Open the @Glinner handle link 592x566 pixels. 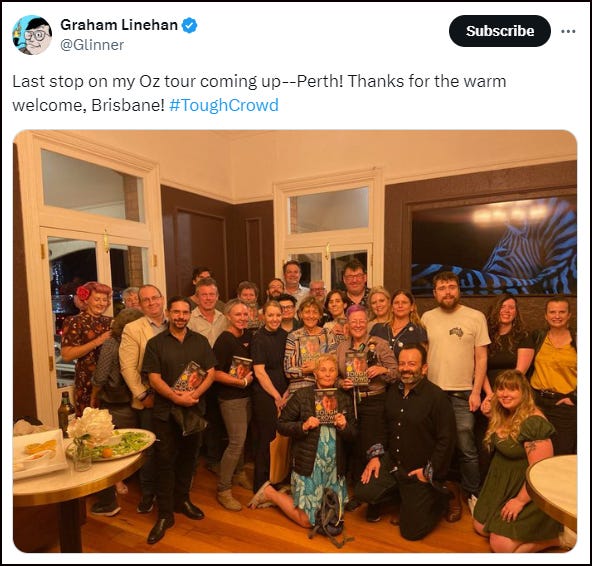point(92,45)
